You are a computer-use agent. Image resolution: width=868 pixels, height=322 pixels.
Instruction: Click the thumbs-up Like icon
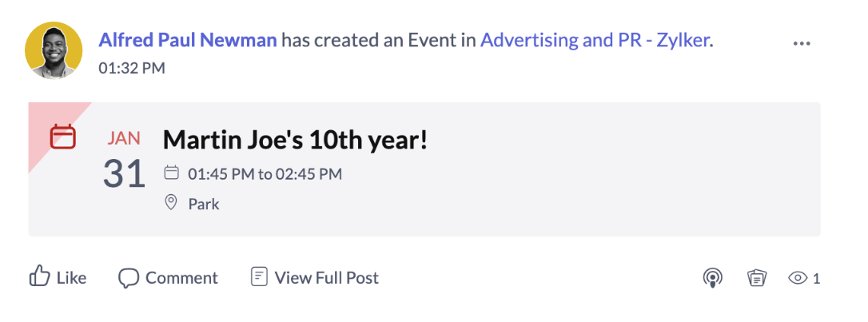(x=39, y=276)
